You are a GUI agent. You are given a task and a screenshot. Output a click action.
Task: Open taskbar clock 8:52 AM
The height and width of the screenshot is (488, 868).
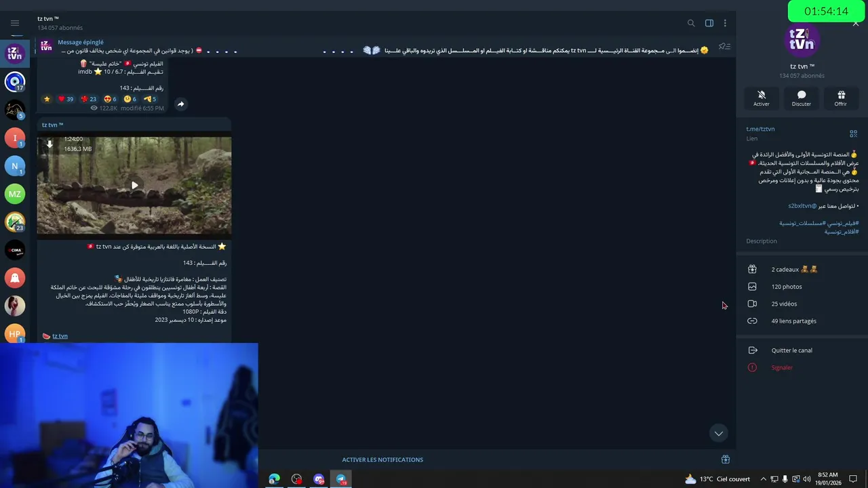pyautogui.click(x=828, y=479)
